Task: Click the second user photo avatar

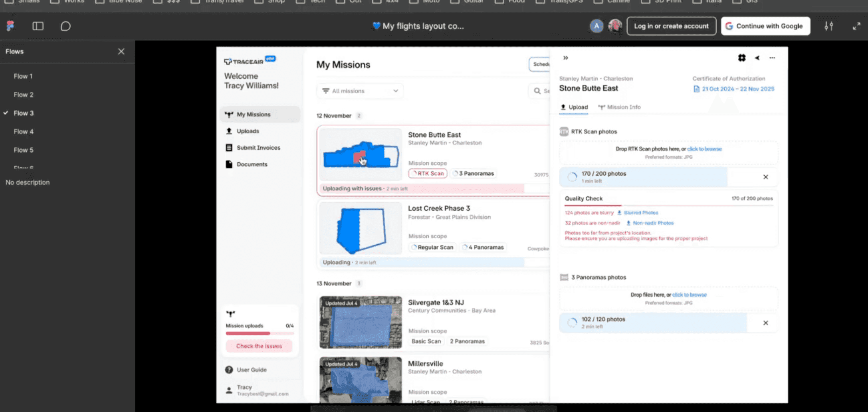Action: point(615,26)
